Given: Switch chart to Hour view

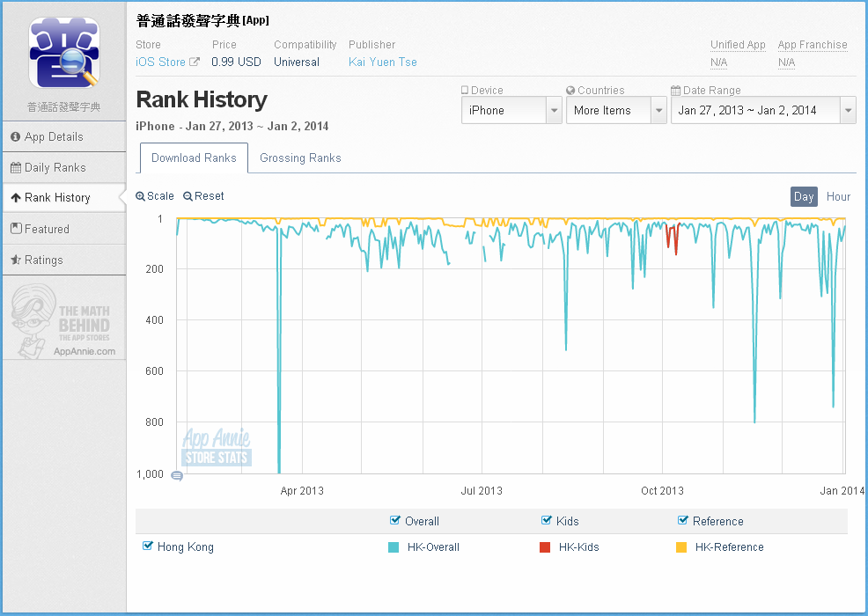Looking at the screenshot, I should [x=838, y=197].
